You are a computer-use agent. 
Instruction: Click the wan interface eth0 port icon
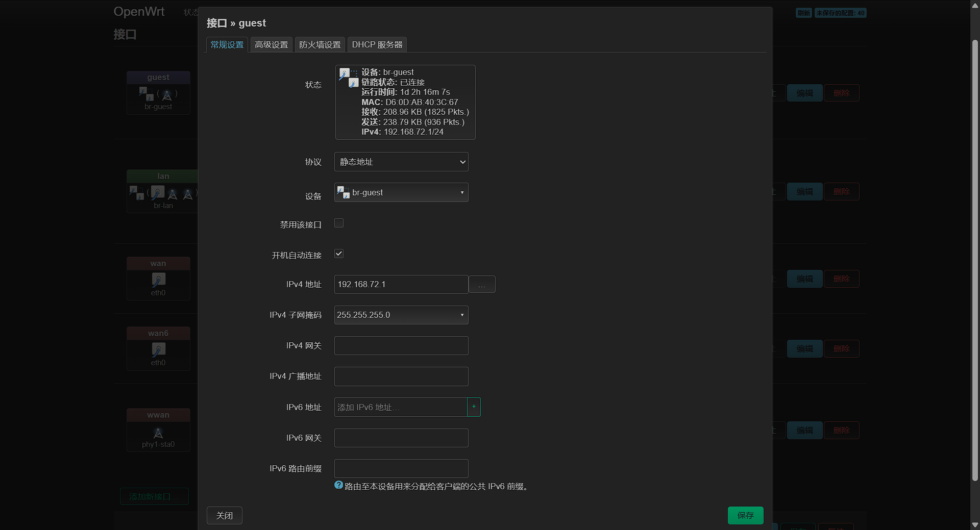158,280
